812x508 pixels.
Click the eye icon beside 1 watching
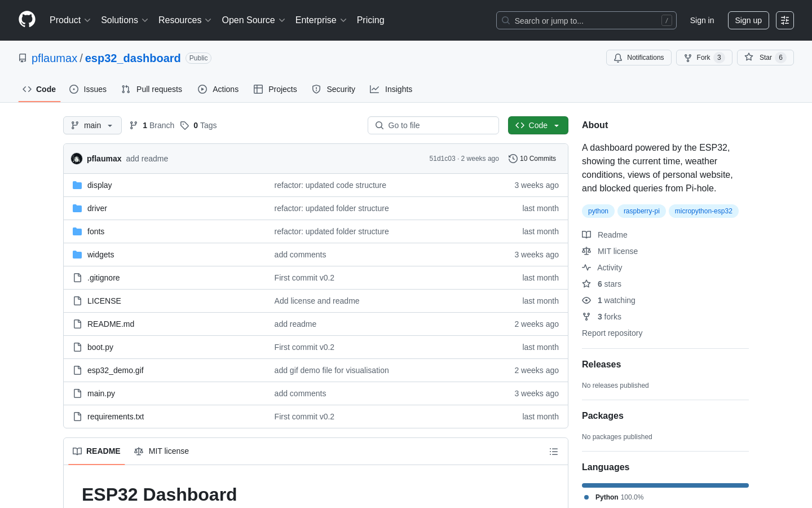(x=586, y=300)
